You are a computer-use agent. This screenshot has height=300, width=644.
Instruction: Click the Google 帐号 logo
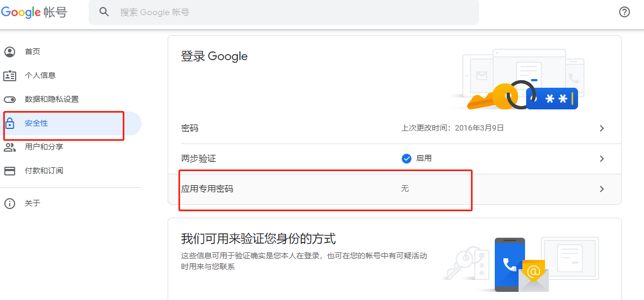(x=34, y=12)
